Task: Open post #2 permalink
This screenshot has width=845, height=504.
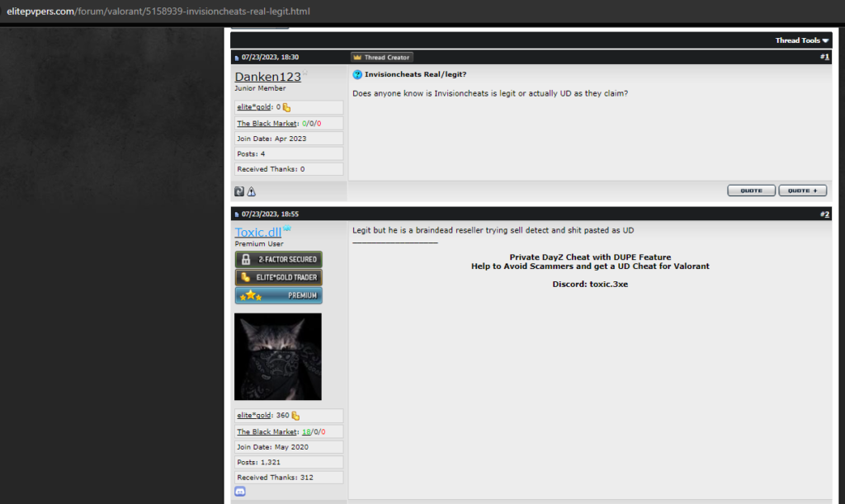Action: click(x=826, y=214)
